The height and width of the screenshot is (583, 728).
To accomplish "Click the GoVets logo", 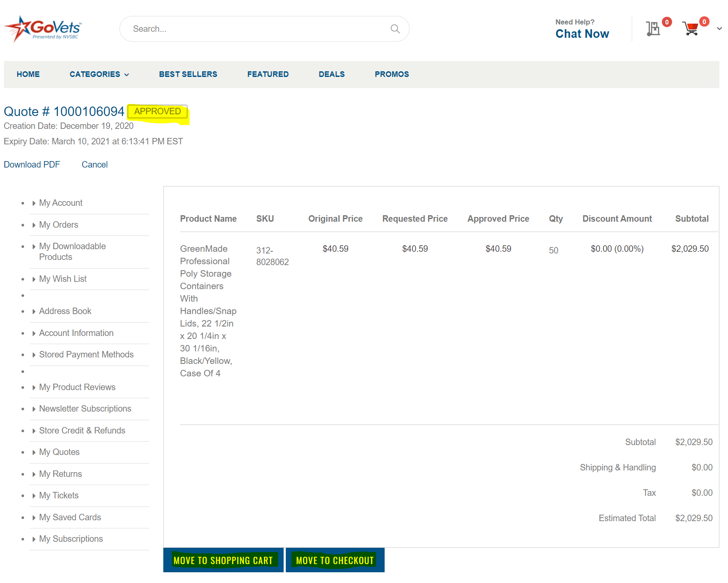I will coord(42,27).
